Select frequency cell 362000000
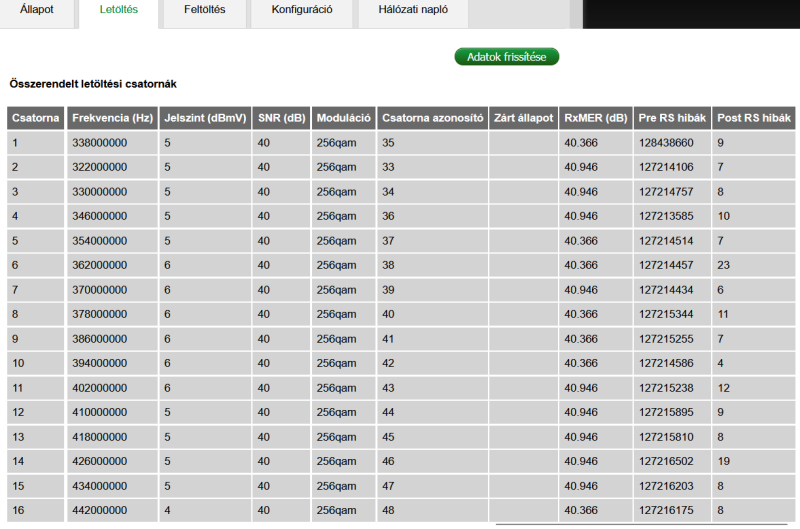This screenshot has width=800, height=529. click(112, 265)
